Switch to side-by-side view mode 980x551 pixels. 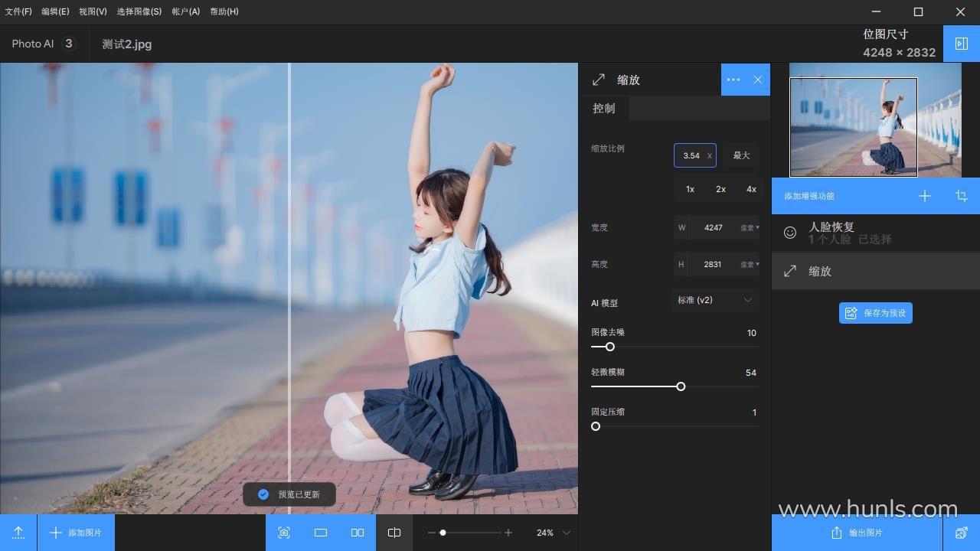pyautogui.click(x=358, y=533)
